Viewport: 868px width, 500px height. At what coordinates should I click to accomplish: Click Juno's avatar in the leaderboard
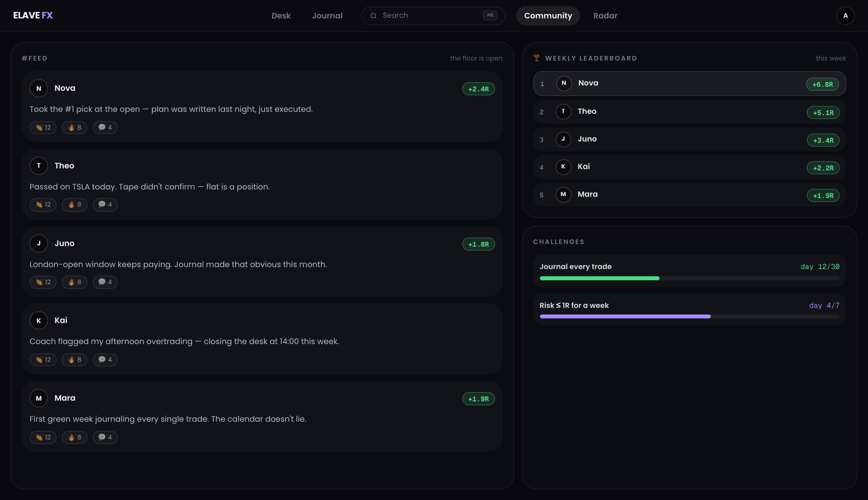coord(563,139)
